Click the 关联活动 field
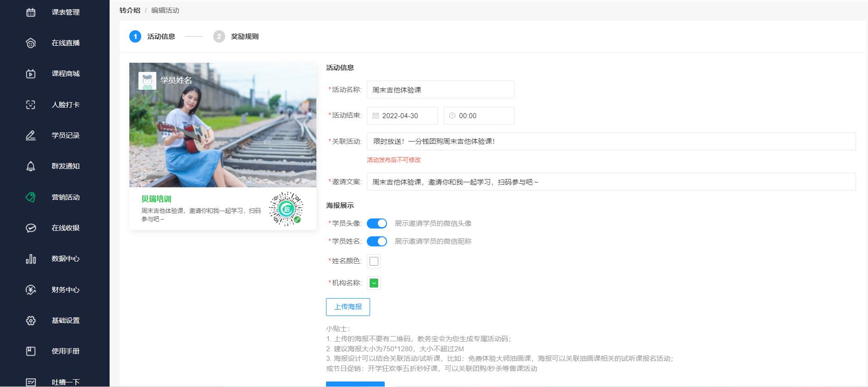This screenshot has width=868, height=387. tap(611, 142)
